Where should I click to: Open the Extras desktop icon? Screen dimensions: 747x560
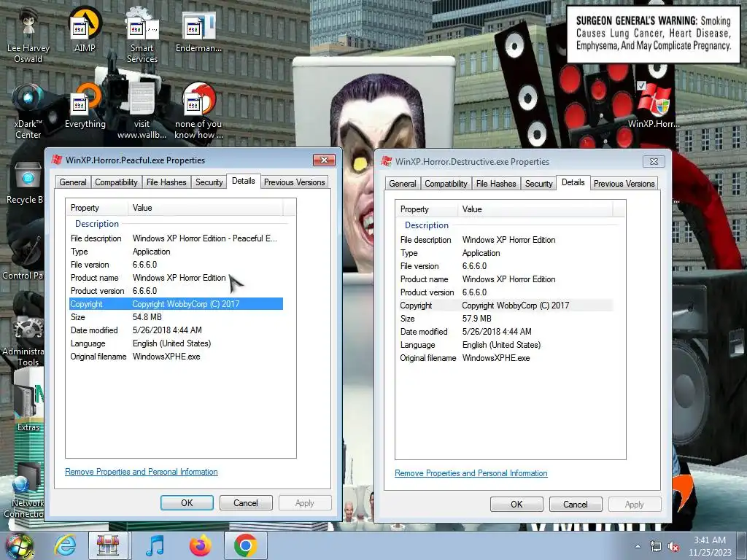coord(28,407)
